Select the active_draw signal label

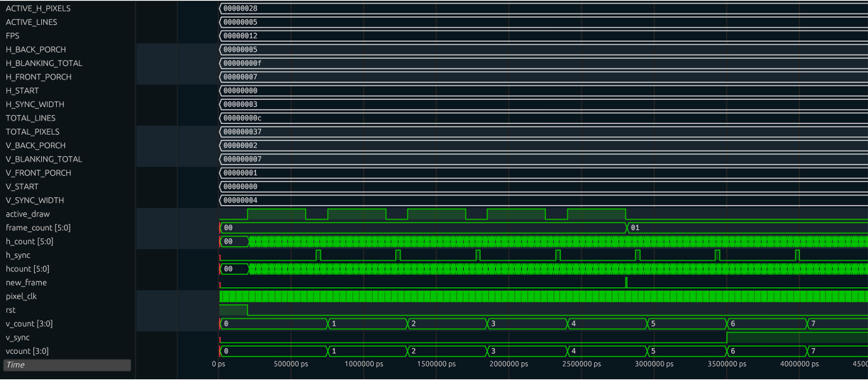[x=28, y=214]
